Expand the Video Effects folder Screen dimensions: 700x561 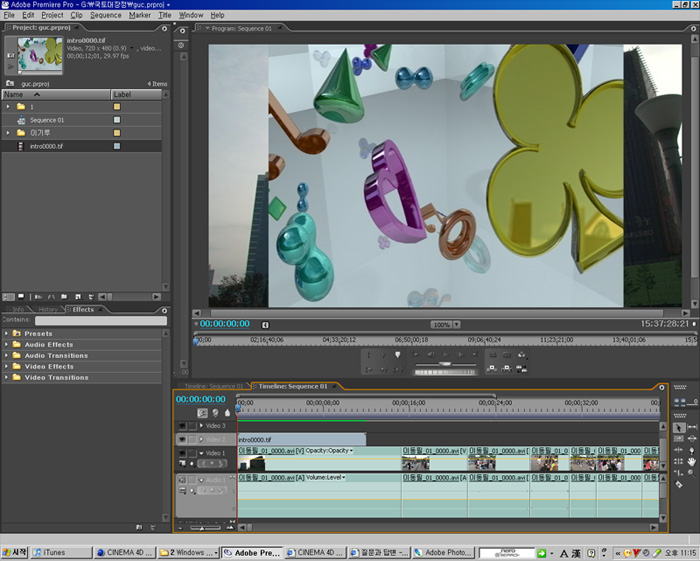pyautogui.click(x=6, y=366)
